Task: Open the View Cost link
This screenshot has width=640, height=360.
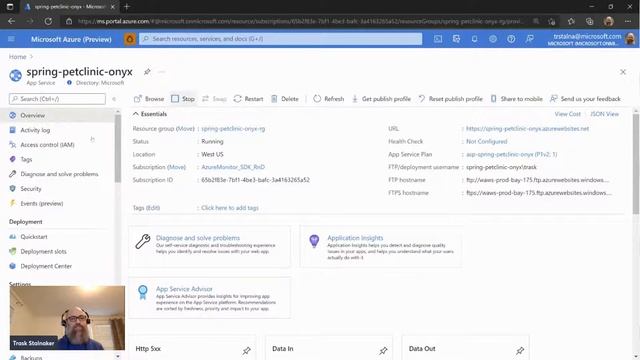Action: 567,114
